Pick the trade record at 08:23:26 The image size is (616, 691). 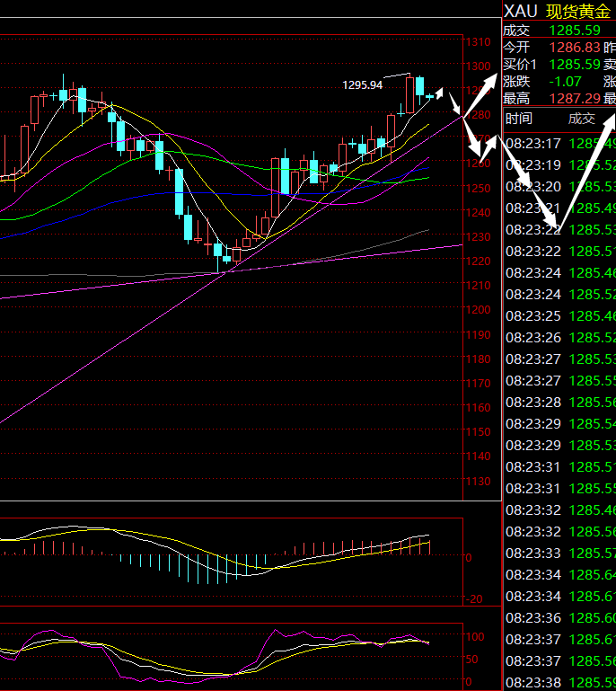pyautogui.click(x=559, y=338)
